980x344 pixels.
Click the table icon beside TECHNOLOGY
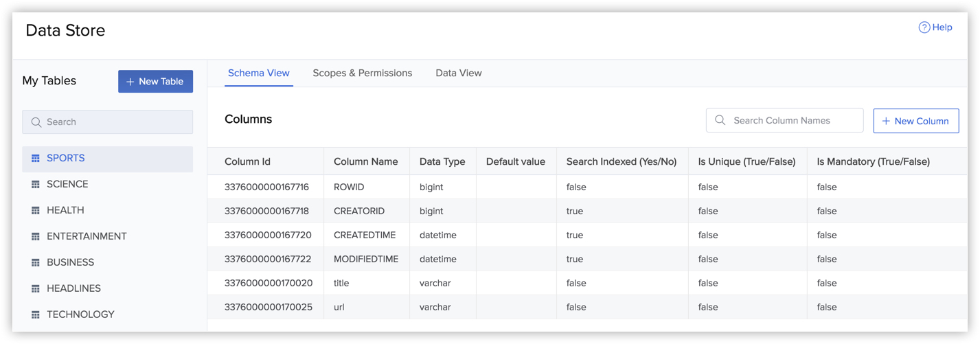pos(36,315)
